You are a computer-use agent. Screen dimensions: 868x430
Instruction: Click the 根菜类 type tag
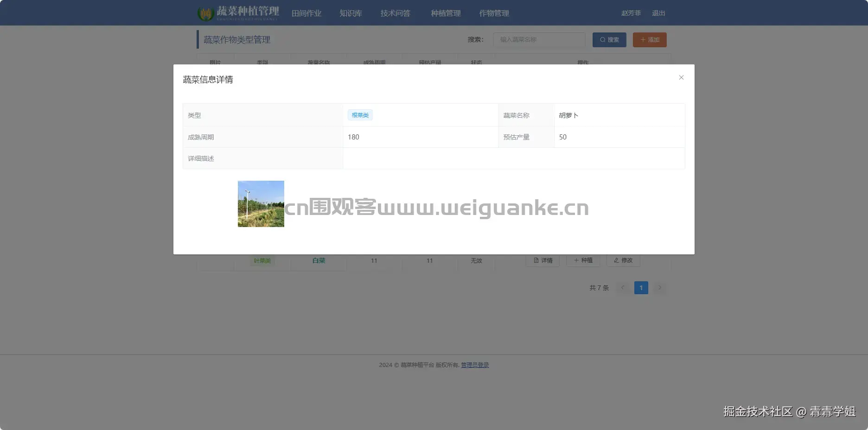coord(360,115)
